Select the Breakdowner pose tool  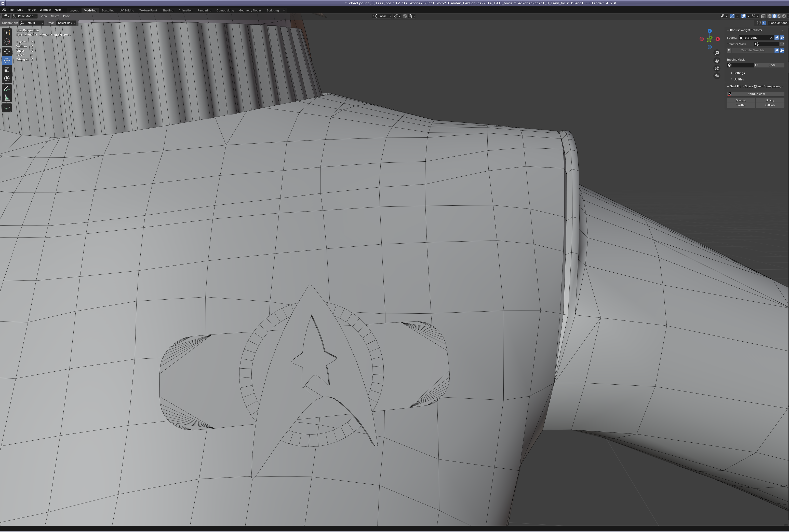[x=7, y=108]
